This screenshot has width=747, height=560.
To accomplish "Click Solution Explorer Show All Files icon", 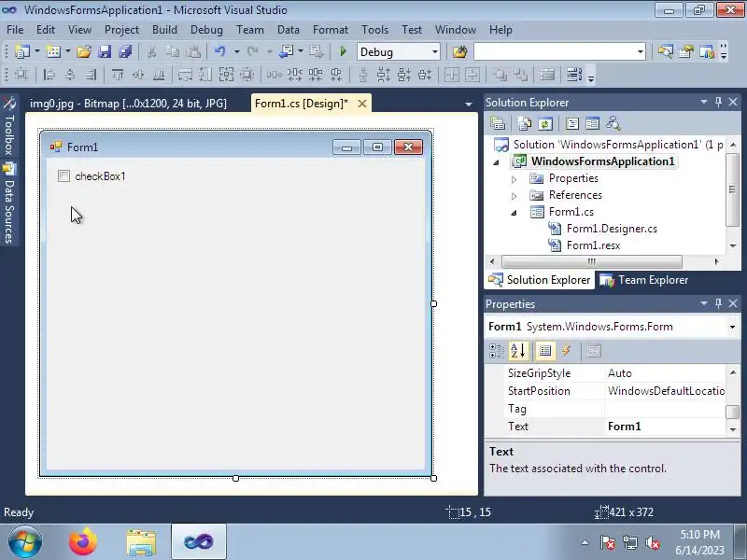I will [524, 124].
